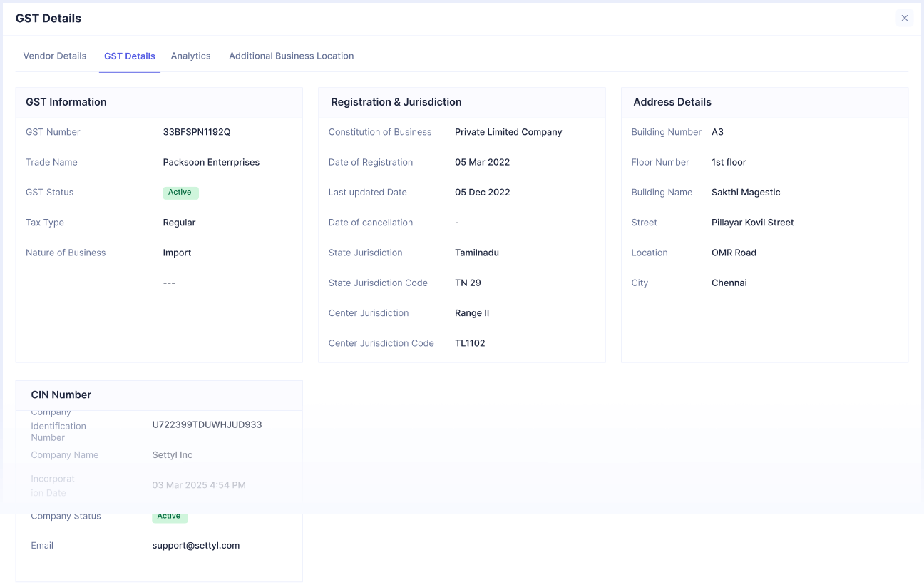
Task: Click the Nature of Business value Import
Action: click(x=178, y=253)
